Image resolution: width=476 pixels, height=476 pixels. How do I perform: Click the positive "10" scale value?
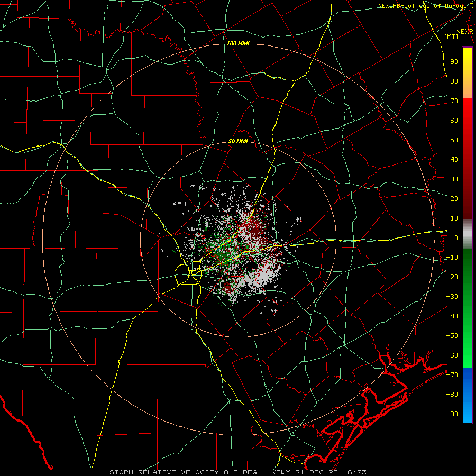pyautogui.click(x=454, y=218)
